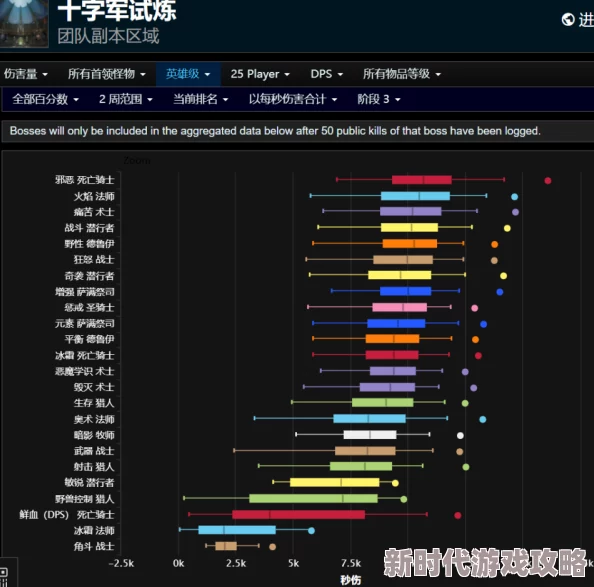Click the 角斗 战士 row label
The image size is (594, 587).
[94, 546]
